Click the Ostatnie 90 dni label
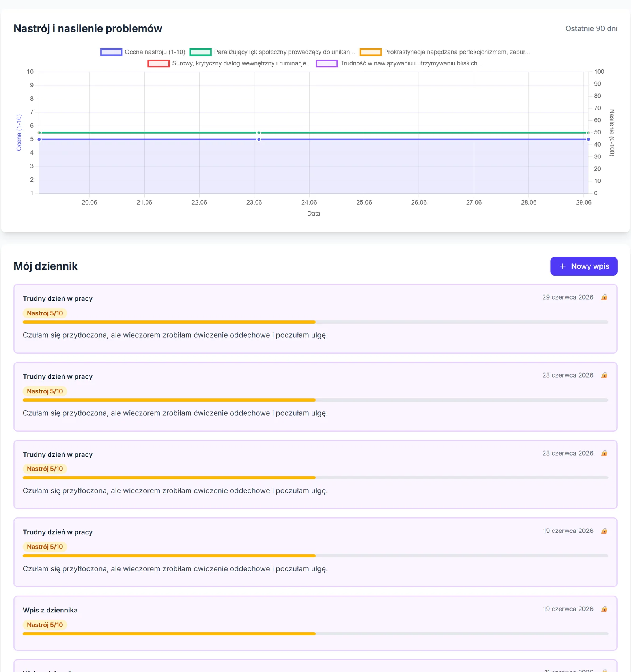The height and width of the screenshot is (672, 631). click(x=592, y=28)
